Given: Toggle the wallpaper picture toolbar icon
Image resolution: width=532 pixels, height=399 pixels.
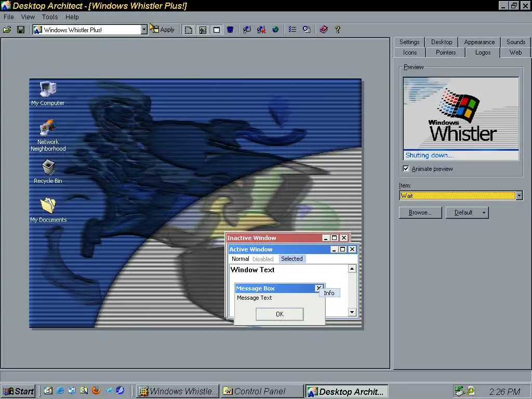Looking at the screenshot, I should 203,30.
